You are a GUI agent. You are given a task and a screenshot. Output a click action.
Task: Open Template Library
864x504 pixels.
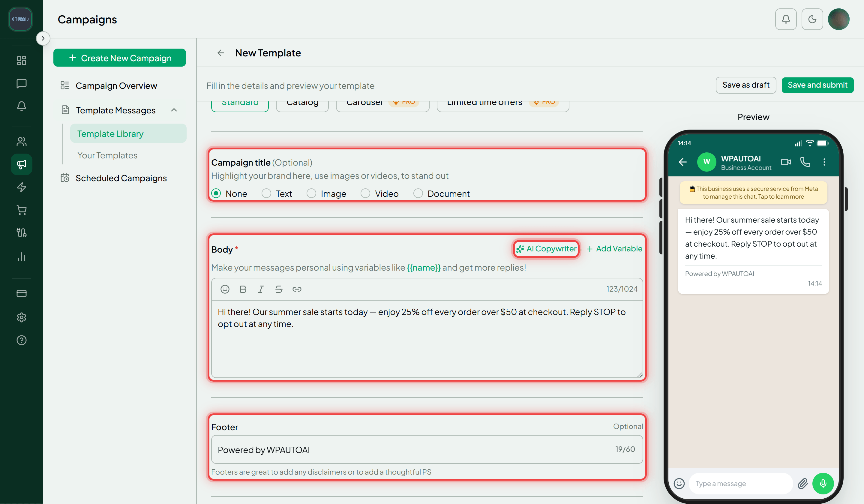(128, 133)
